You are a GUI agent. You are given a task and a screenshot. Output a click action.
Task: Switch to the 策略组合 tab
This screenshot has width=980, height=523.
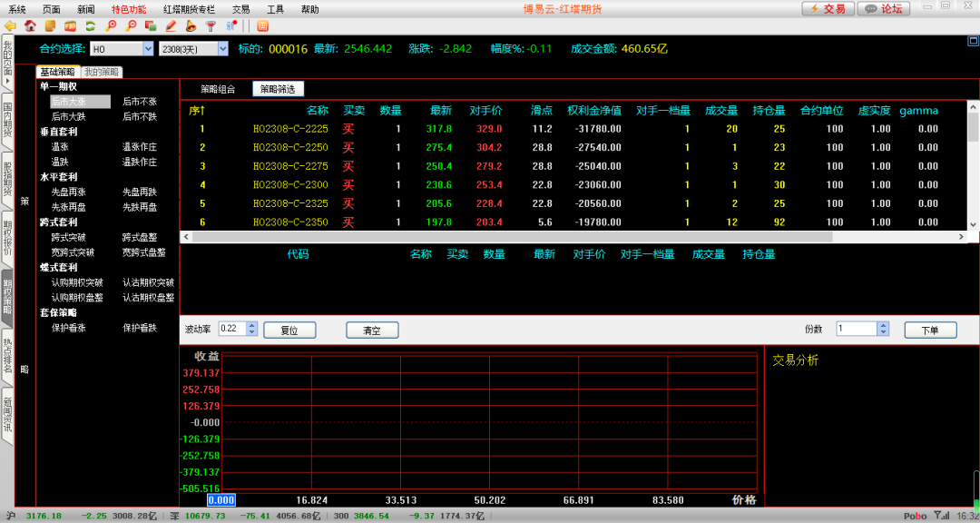pos(218,89)
